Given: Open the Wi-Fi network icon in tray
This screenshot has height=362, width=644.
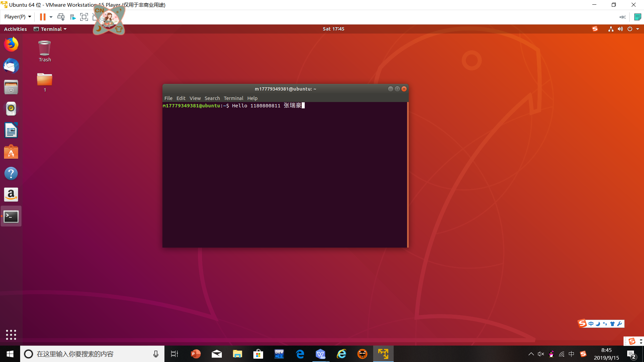Looking at the screenshot, I should pyautogui.click(x=561, y=354).
